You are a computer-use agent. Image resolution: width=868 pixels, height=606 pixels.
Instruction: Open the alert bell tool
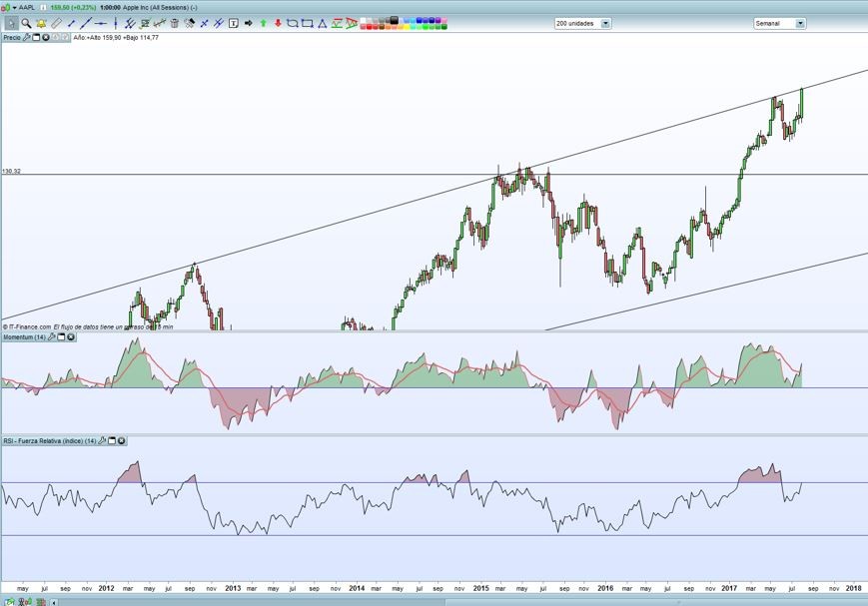(x=41, y=23)
